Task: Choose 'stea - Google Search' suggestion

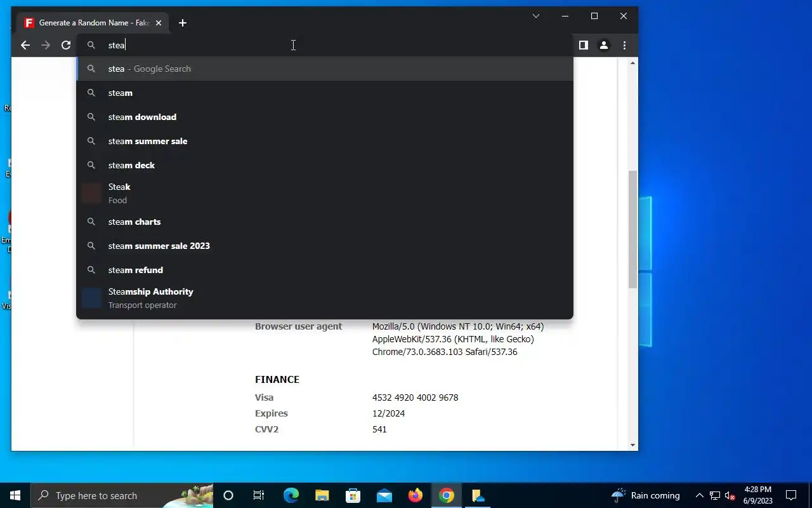Action: coord(325,69)
